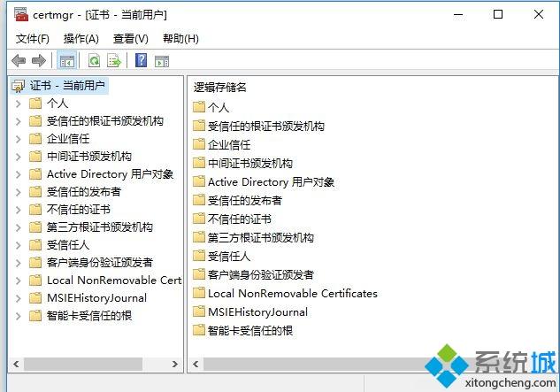Select 中间证书颁发机构 in left tree

pos(89,157)
